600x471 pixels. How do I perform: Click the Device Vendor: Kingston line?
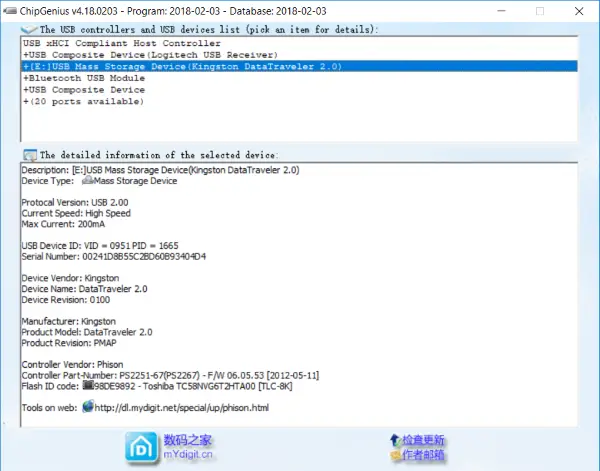point(70,278)
